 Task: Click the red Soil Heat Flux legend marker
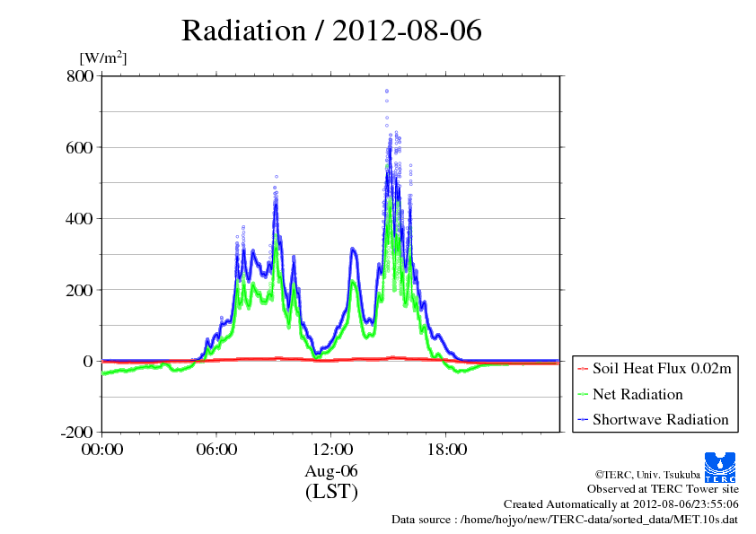click(583, 369)
